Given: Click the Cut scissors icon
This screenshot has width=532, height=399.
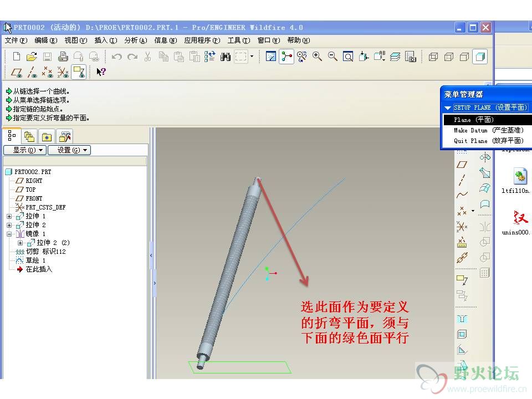Looking at the screenshot, I should point(147,57).
